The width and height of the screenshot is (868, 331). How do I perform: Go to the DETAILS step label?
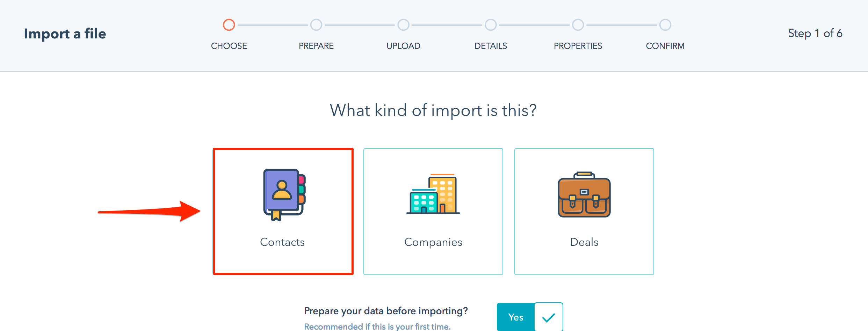[491, 46]
